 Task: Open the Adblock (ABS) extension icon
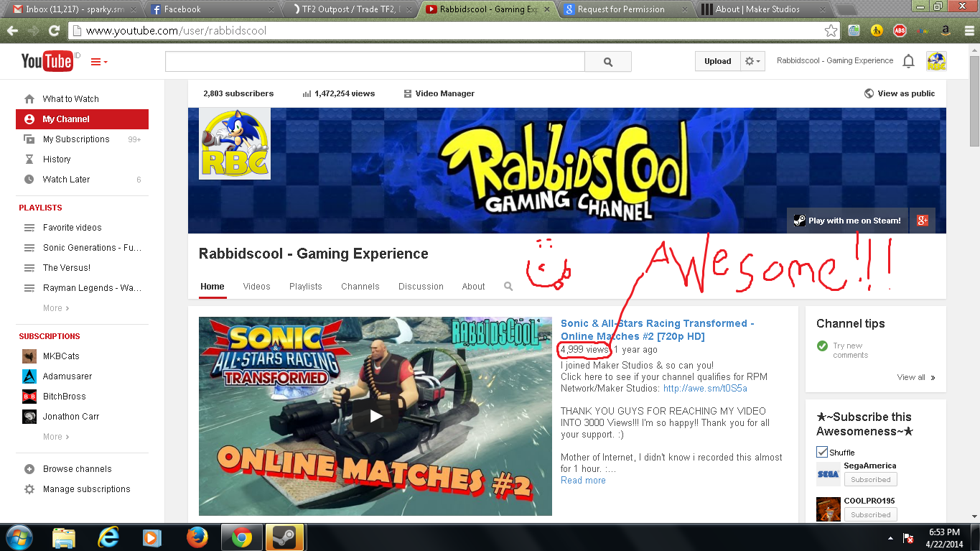click(900, 31)
